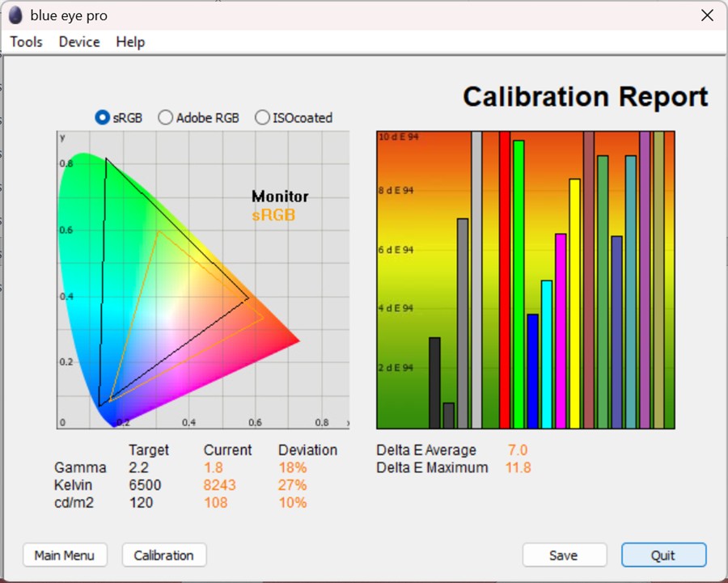
Task: Close the blue eye pro window
Action: click(x=706, y=15)
